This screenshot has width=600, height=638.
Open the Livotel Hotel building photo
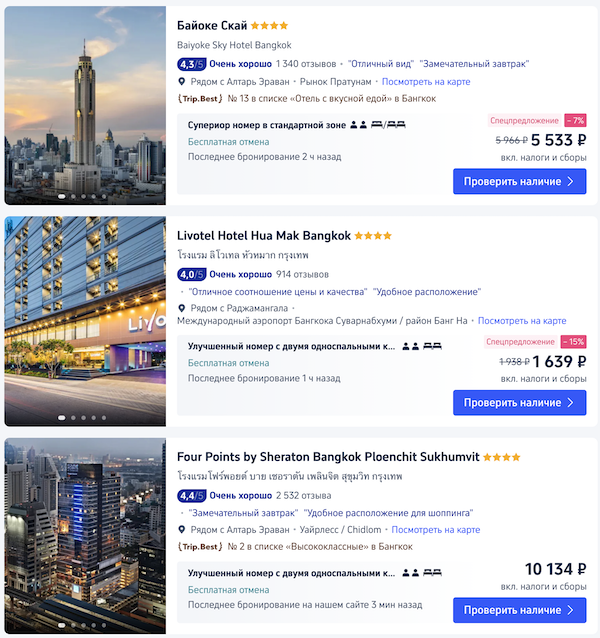[x=85, y=321]
